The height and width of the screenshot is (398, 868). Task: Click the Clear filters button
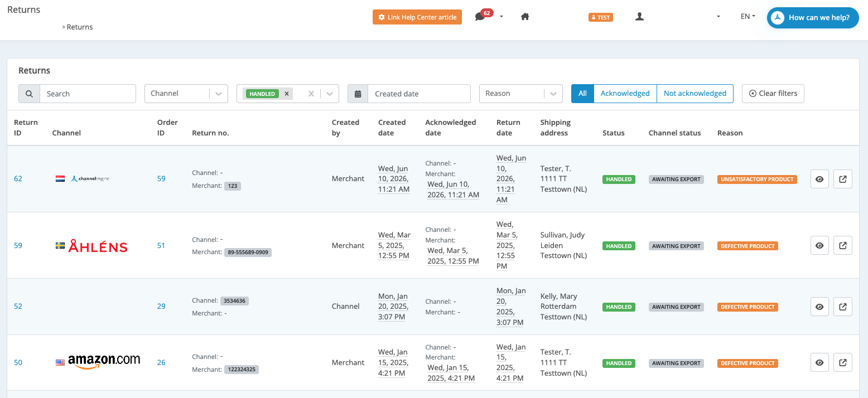click(x=773, y=94)
